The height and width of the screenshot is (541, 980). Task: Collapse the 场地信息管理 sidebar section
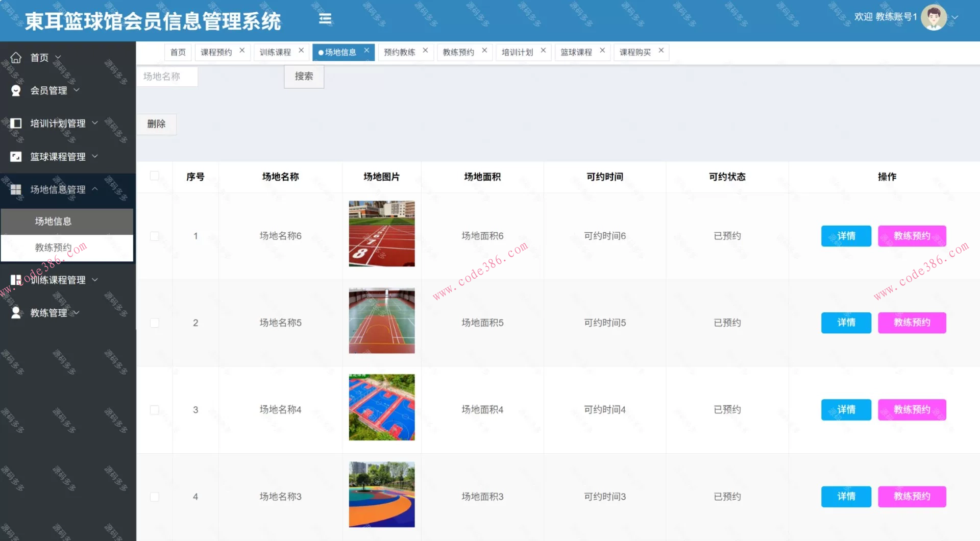coord(94,189)
